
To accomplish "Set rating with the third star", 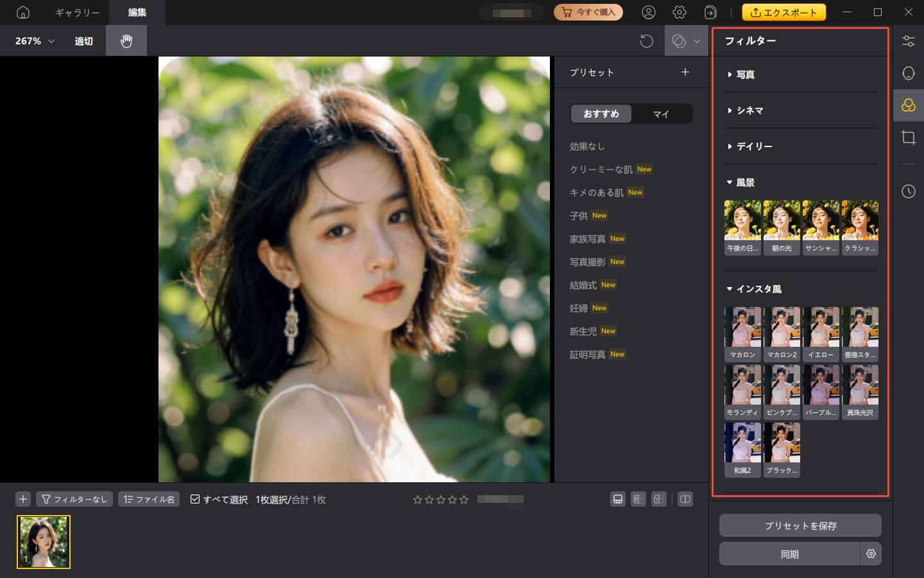I will pyautogui.click(x=441, y=499).
